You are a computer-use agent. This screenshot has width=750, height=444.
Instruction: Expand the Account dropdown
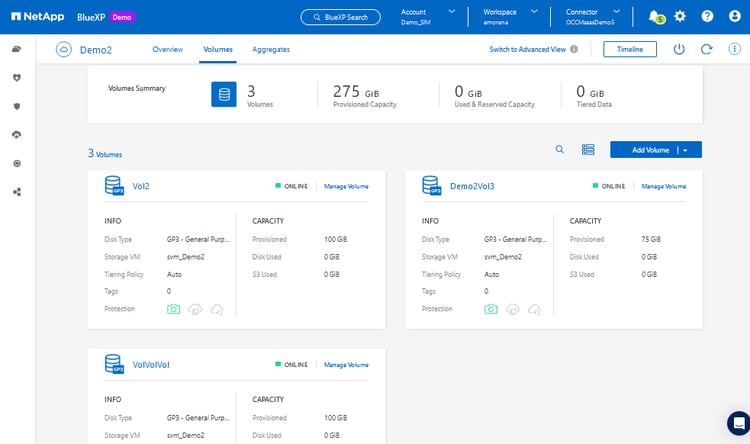click(x=452, y=12)
